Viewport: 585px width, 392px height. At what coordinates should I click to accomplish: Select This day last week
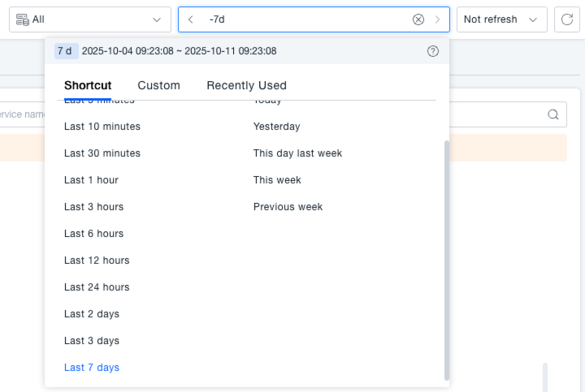(297, 153)
